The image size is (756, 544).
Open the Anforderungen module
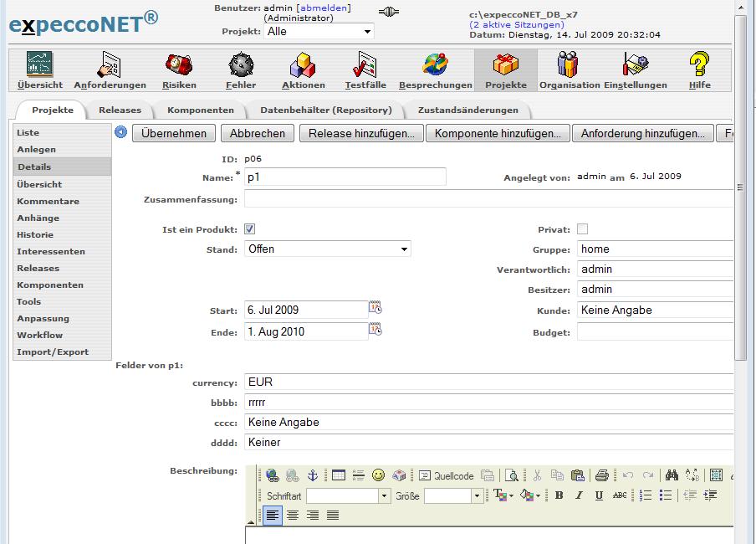tap(110, 70)
